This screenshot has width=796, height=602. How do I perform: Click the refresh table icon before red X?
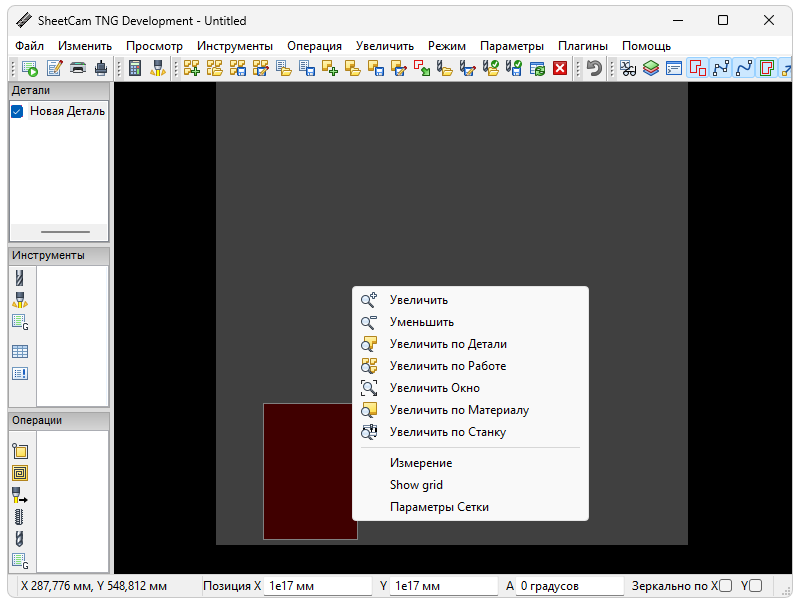pyautogui.click(x=537, y=68)
